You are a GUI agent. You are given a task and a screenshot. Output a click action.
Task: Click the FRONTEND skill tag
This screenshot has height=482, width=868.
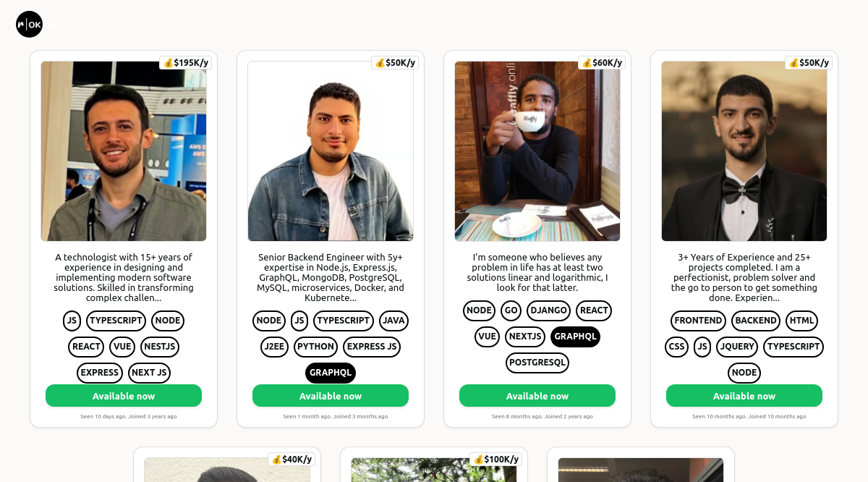click(698, 321)
